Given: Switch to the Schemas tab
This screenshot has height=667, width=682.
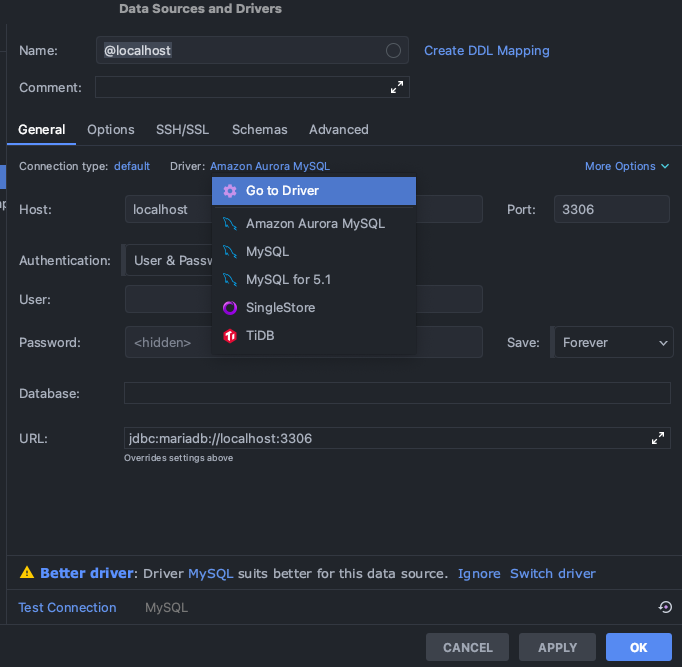Looking at the screenshot, I should (x=259, y=130).
